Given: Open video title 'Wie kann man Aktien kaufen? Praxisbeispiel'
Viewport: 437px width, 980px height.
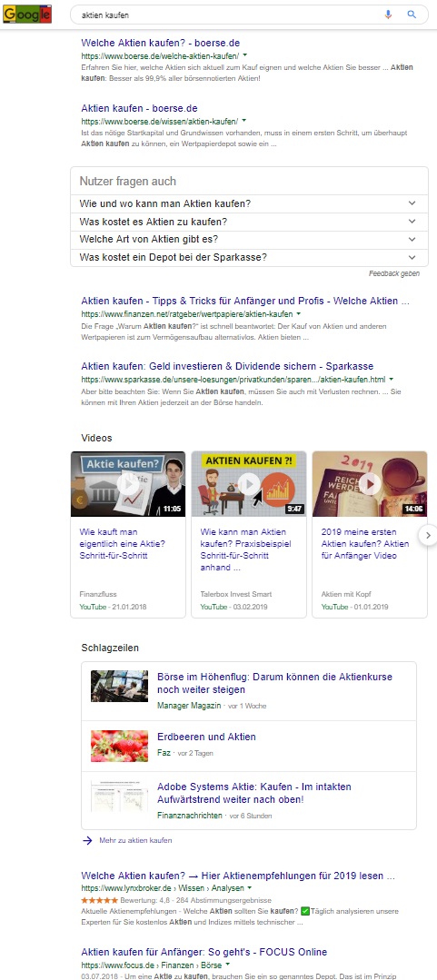Looking at the screenshot, I should click(245, 549).
